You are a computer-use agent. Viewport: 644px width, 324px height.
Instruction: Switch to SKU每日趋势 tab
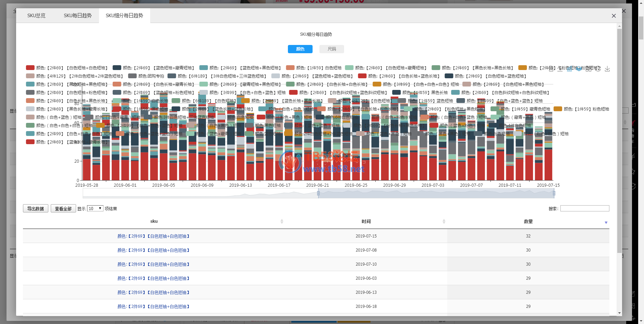pos(77,16)
